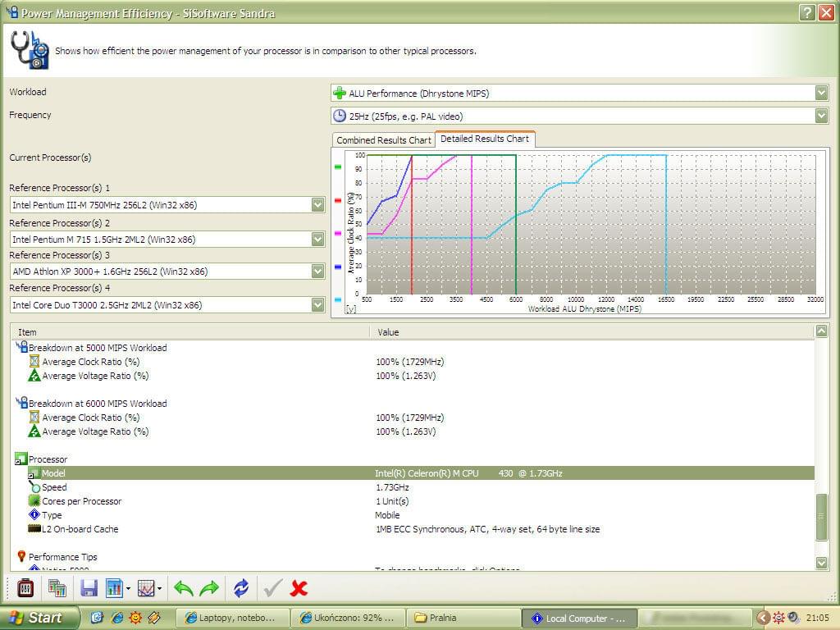Image resolution: width=840 pixels, height=630 pixels.
Task: Click the red X cancel icon
Action: 299,587
